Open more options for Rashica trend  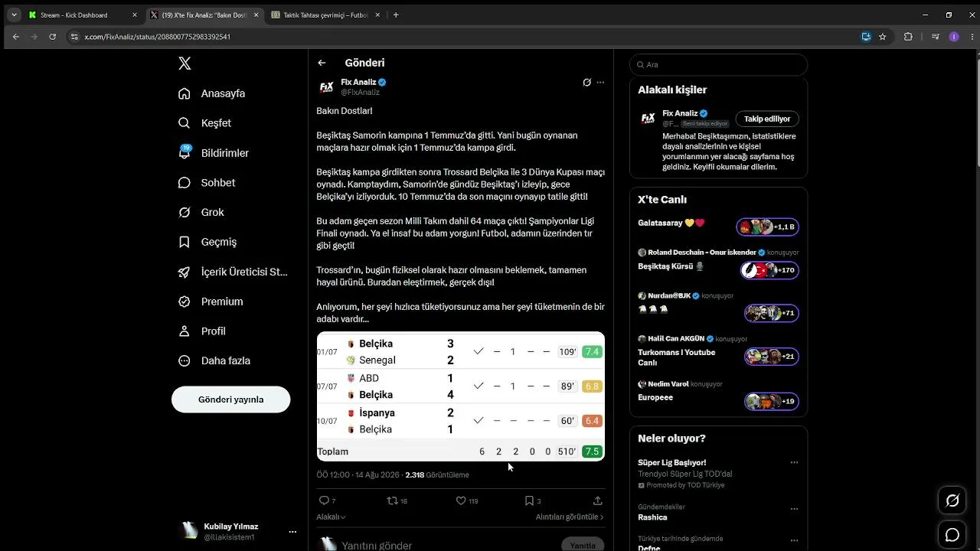(794, 509)
